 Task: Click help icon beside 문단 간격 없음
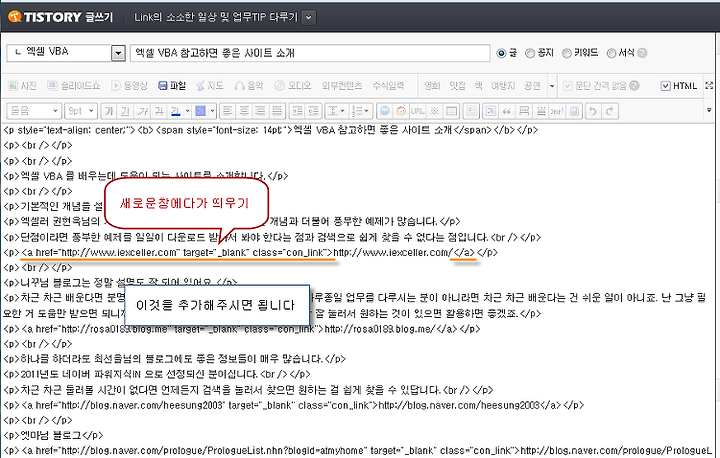tap(634, 85)
